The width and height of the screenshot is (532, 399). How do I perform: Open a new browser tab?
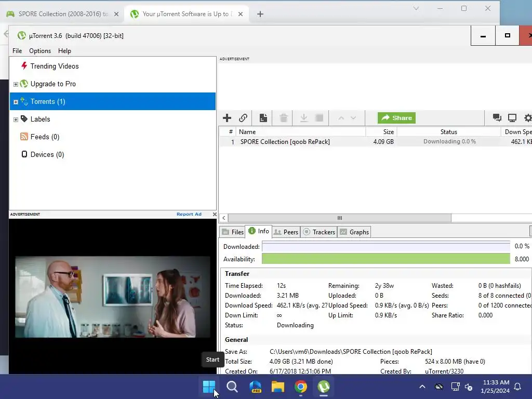tap(260, 14)
